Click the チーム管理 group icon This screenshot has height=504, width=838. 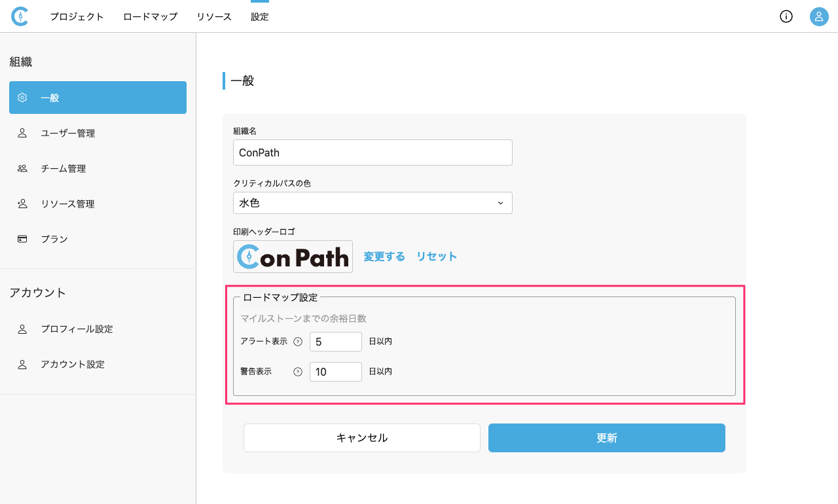coord(22,168)
